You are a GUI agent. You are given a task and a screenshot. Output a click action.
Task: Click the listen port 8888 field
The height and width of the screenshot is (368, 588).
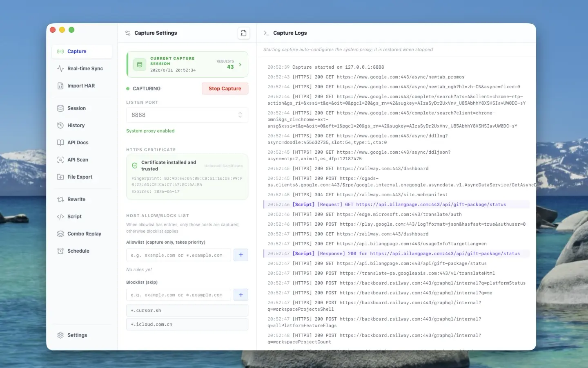click(187, 115)
